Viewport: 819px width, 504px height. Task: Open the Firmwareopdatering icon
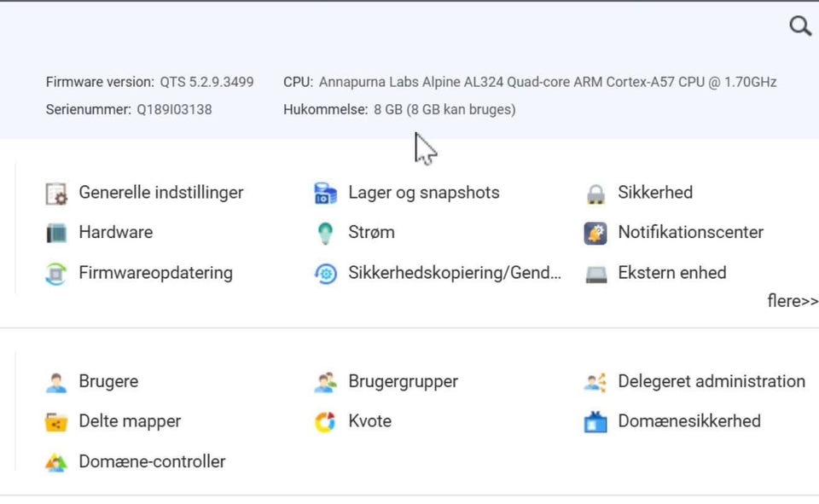56,274
